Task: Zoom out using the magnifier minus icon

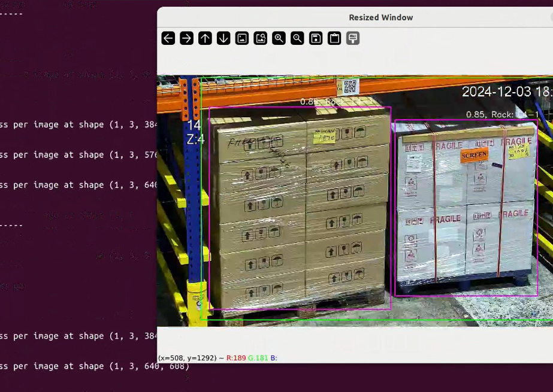Action: pyautogui.click(x=297, y=38)
